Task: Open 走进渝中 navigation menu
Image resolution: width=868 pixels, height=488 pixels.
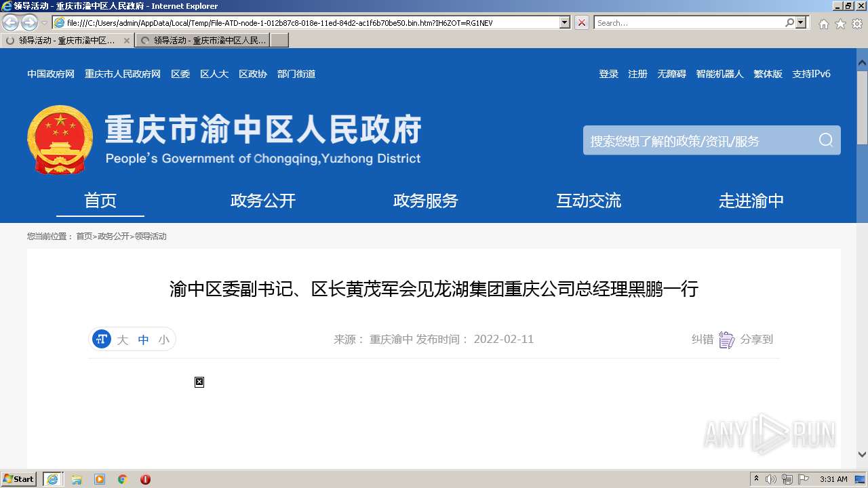Action: pos(751,201)
